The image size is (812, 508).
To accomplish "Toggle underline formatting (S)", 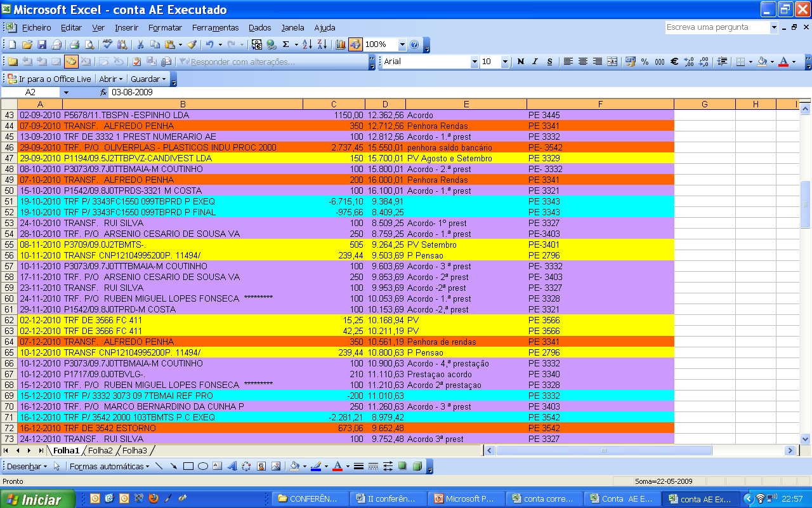I will click(x=549, y=62).
